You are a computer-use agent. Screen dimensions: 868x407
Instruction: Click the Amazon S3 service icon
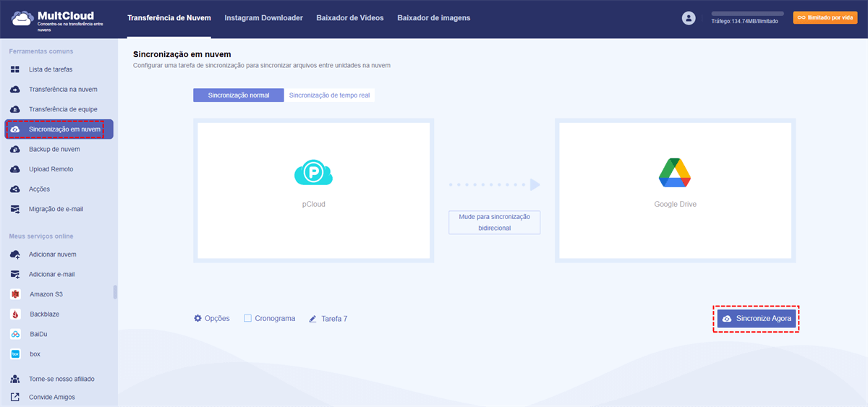15,294
